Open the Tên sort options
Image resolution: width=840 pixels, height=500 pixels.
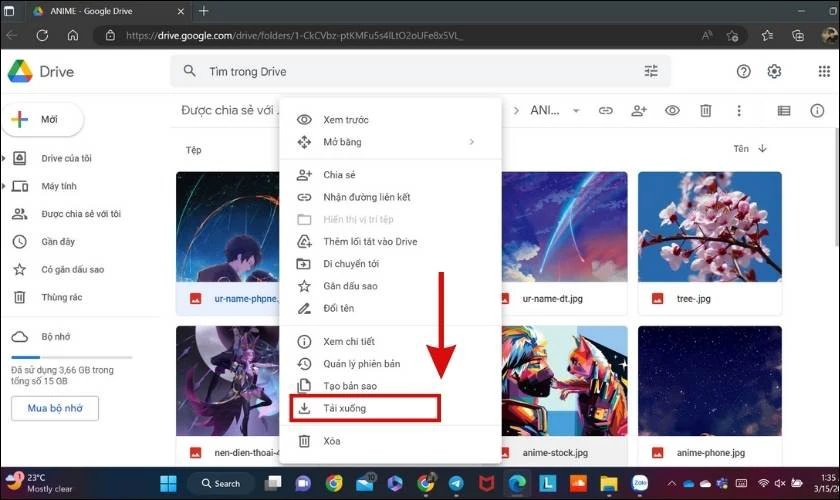click(741, 148)
